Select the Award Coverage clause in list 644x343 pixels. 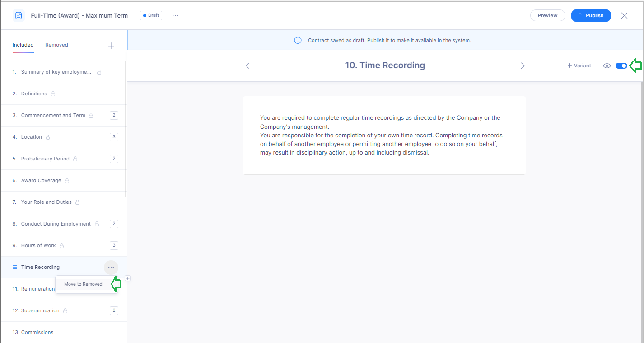coord(41,180)
